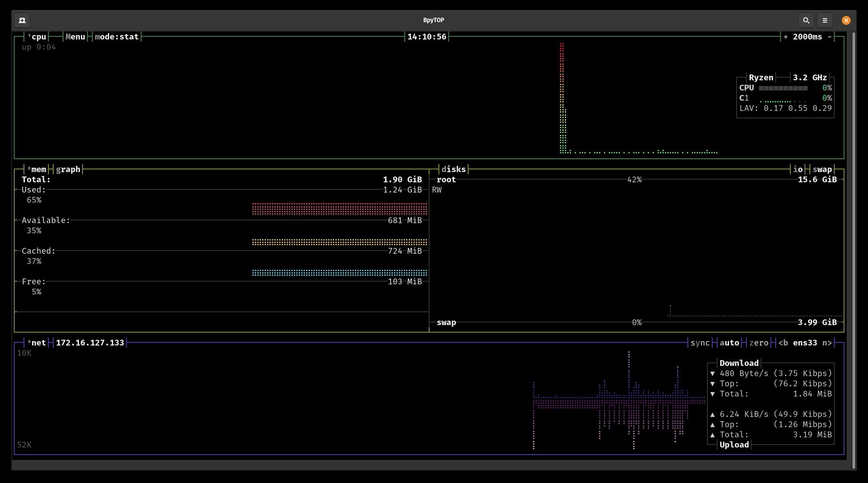Click the 3.19 MiB upload total
The width and height of the screenshot is (868, 483).
[813, 435]
